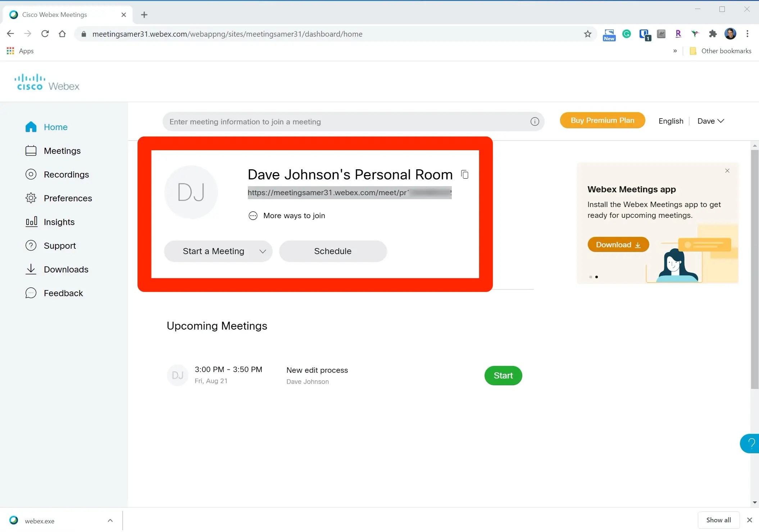Click Buy Premium Plan button
The height and width of the screenshot is (532, 759).
602,120
